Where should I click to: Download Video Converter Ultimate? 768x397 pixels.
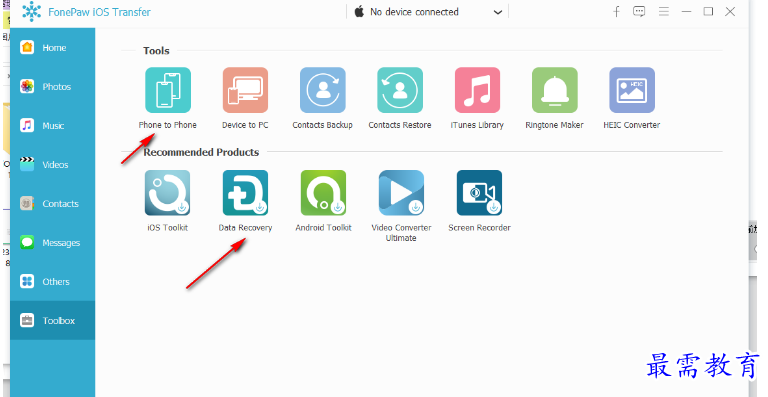coord(401,193)
